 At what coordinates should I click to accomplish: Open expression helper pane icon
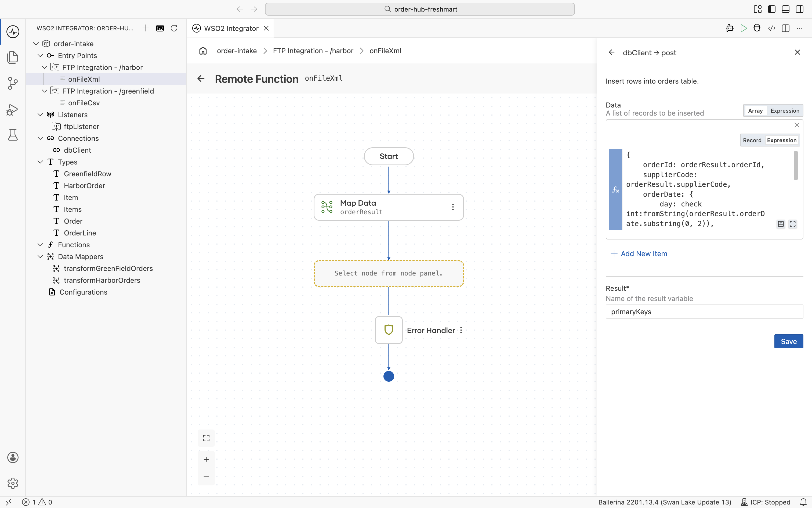tap(781, 224)
